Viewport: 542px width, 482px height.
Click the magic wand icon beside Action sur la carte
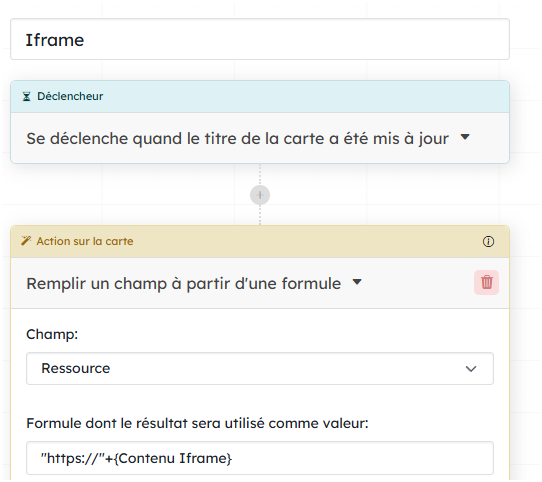click(26, 241)
